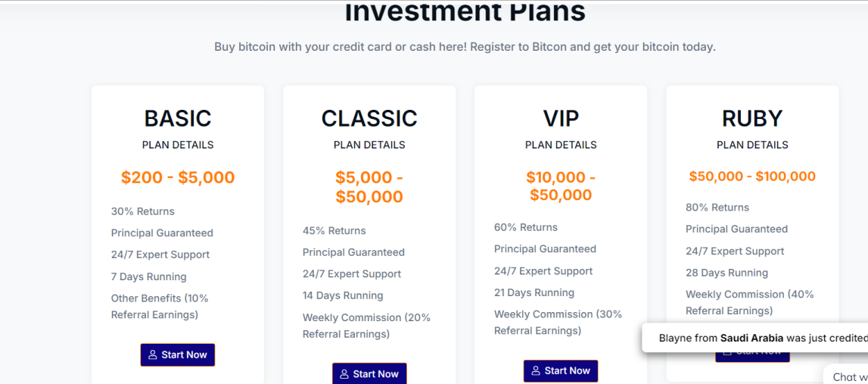The image size is (868, 384).
Task: Click the user icon in VIP's Start Now button
Action: [536, 370]
